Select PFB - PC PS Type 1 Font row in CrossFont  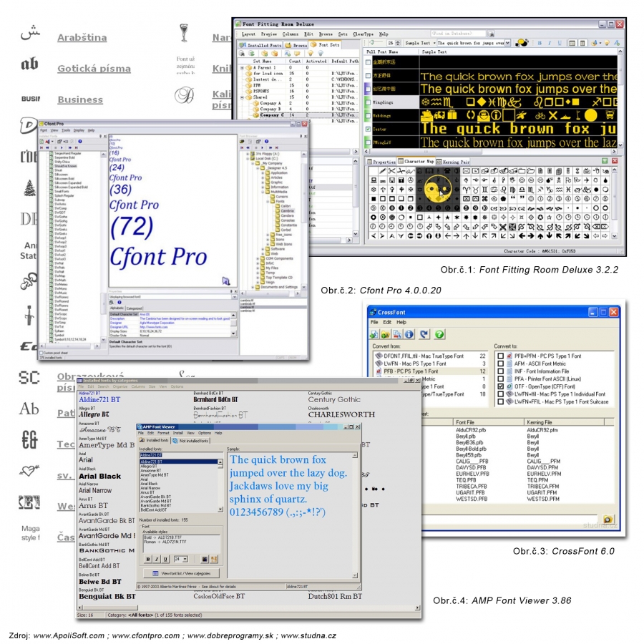tap(431, 371)
